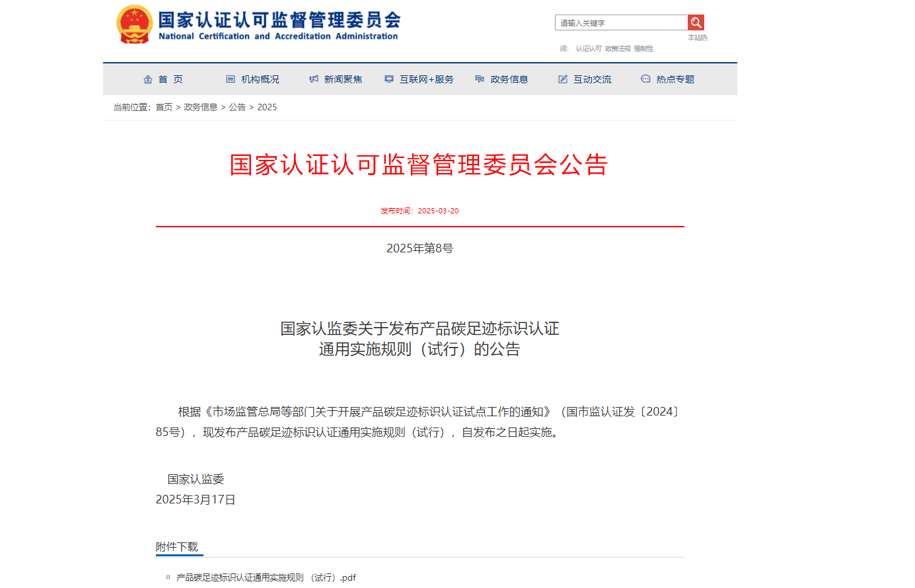Click the 2025 breadcrumb link
915x588 pixels.
(x=268, y=107)
